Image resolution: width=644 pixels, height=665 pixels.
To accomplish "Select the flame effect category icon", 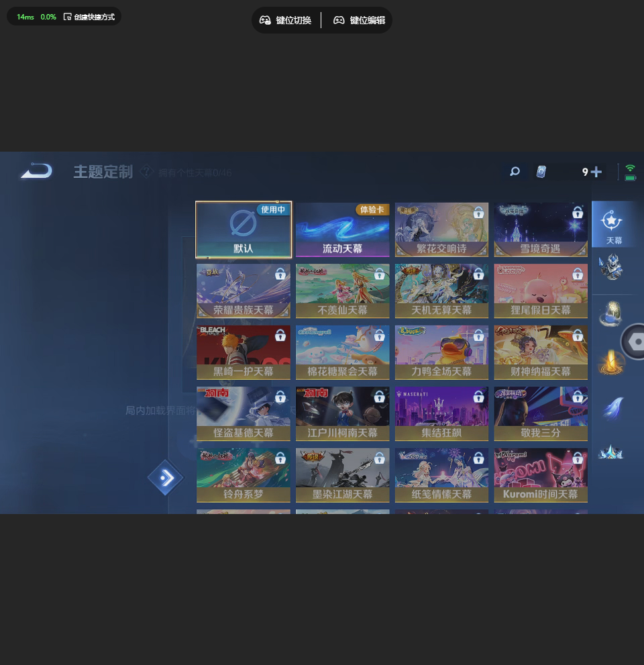I will point(611,360).
